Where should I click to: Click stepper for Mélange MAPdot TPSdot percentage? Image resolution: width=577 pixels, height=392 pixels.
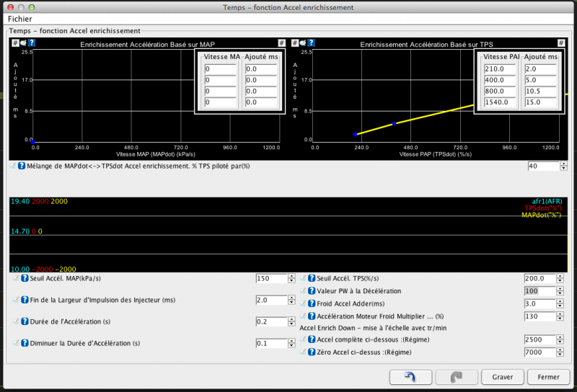click(564, 166)
